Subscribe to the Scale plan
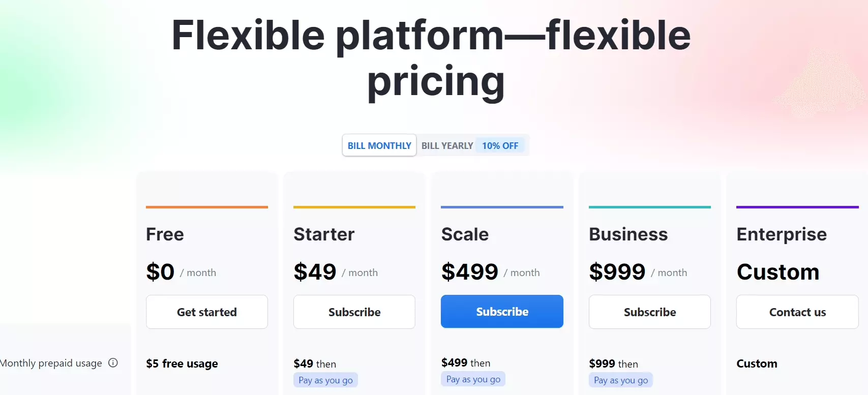The image size is (868, 395). (x=502, y=312)
